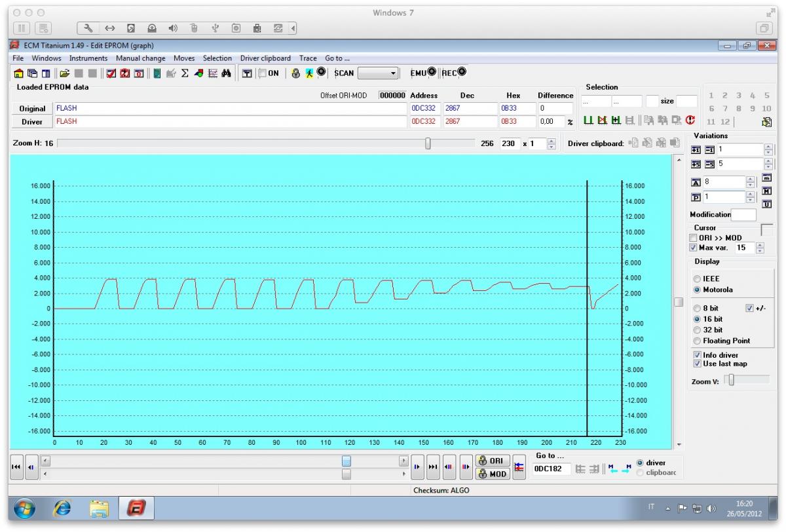Image resolution: width=786 pixels, height=532 pixels.
Task: Click the Zoom H slider handle
Action: click(x=428, y=143)
